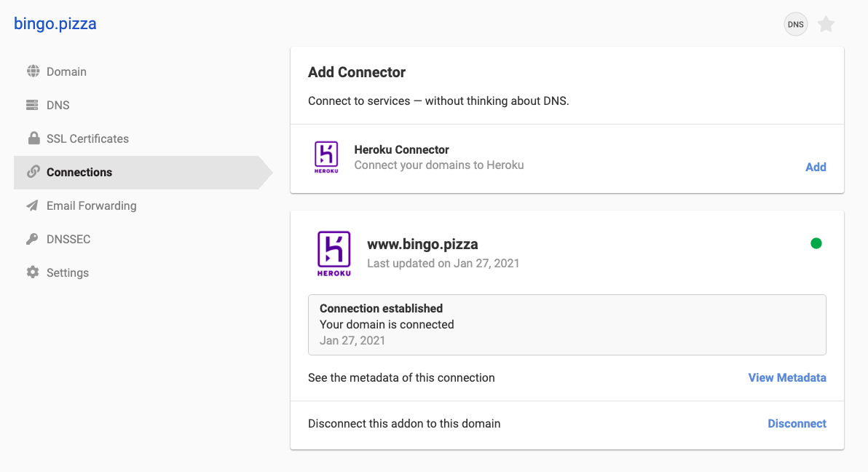The image size is (868, 472).
Task: Disconnect the www.bingo.pizza addon
Action: point(797,423)
